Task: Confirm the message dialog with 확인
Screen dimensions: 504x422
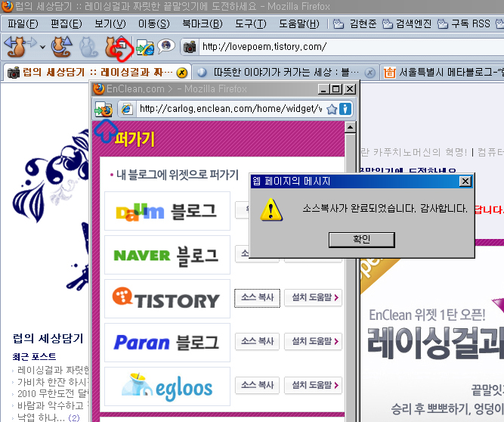Action: 362,240
